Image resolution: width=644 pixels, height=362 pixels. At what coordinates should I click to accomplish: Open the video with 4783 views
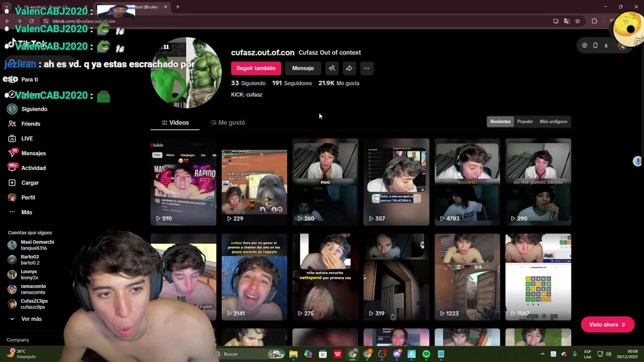(467, 182)
